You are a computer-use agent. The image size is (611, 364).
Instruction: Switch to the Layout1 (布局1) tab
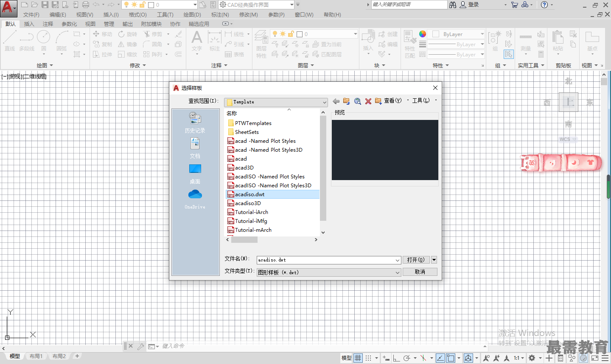(x=36, y=356)
